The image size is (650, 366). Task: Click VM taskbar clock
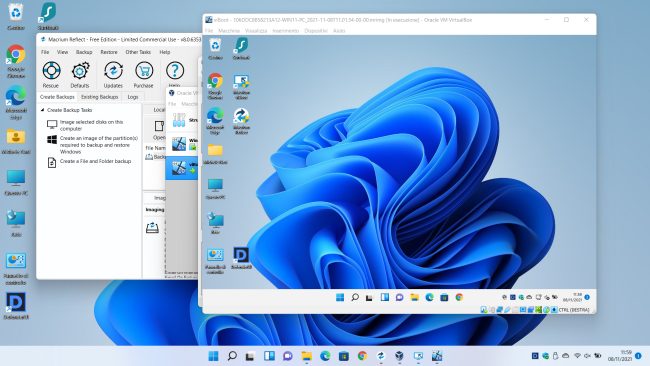(x=573, y=297)
